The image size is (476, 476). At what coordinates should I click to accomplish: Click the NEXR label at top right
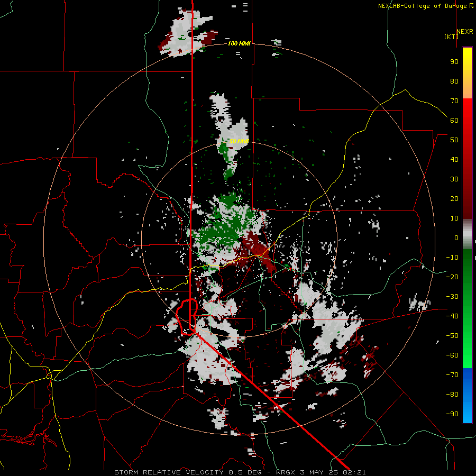[x=465, y=32]
